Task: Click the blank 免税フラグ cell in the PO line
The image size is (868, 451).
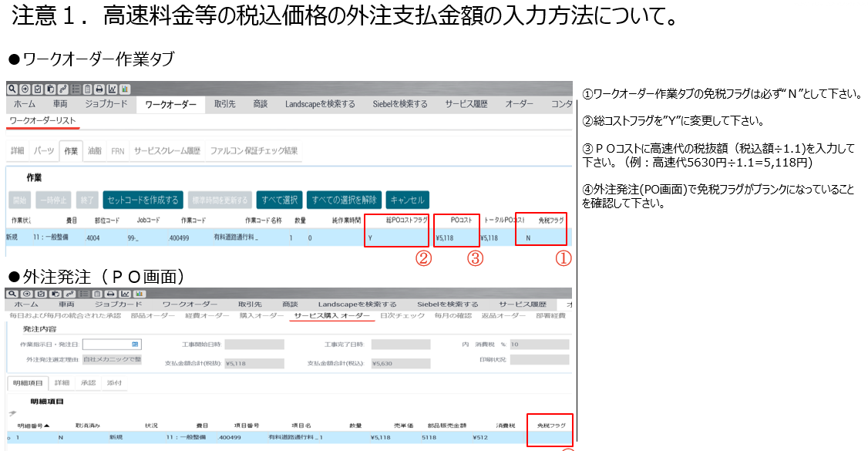Action: (x=550, y=438)
